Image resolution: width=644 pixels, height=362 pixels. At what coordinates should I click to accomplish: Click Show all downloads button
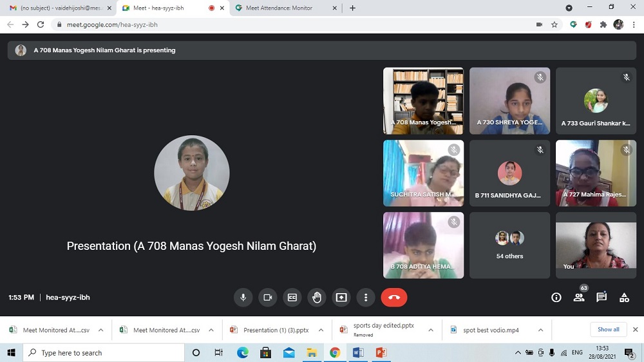point(608,330)
